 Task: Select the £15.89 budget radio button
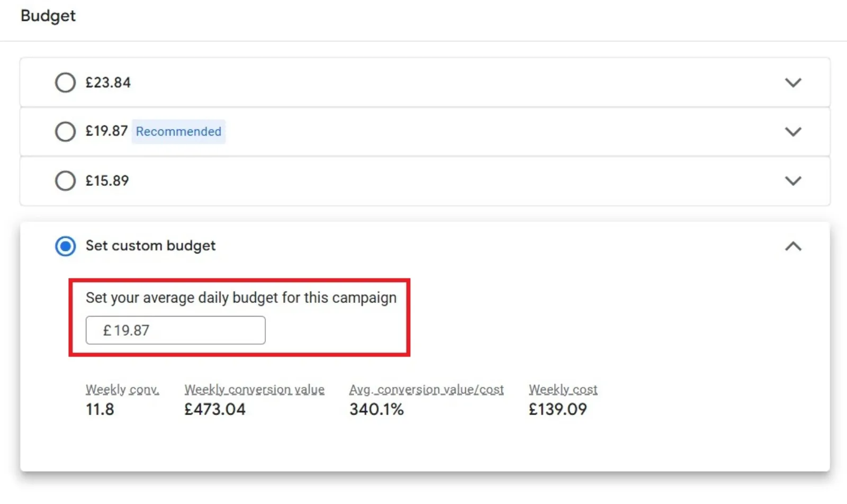click(x=65, y=181)
